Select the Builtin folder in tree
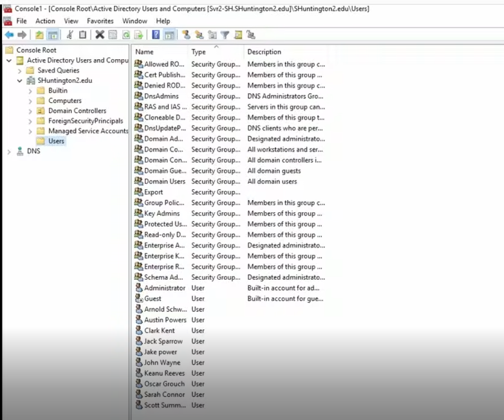 click(x=58, y=91)
